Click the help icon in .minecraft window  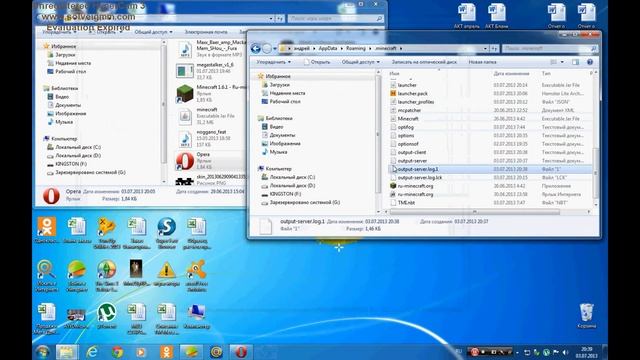pyautogui.click(x=590, y=62)
